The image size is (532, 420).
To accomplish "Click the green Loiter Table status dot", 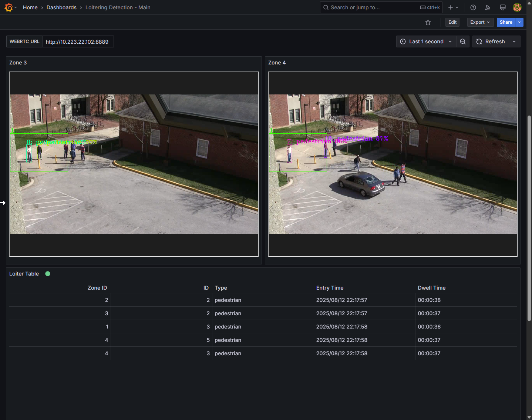I will click(x=48, y=274).
